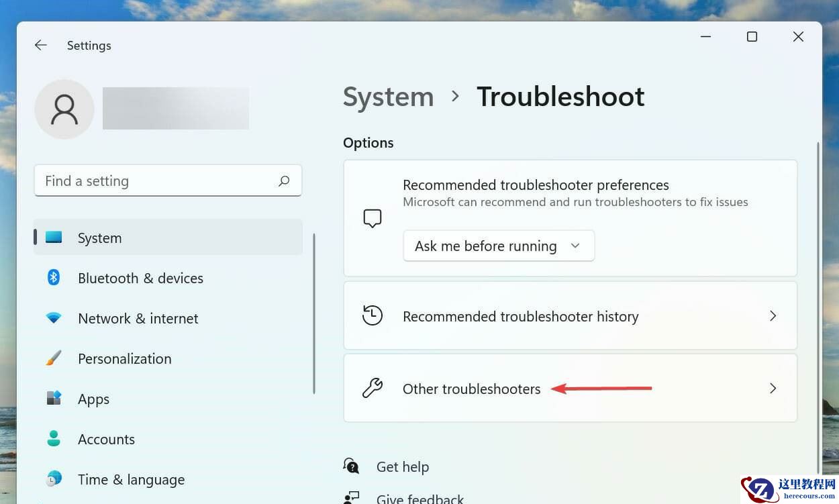The image size is (839, 504).
Task: Click the chat bubble troubleshooter preferences icon
Action: pos(372,218)
